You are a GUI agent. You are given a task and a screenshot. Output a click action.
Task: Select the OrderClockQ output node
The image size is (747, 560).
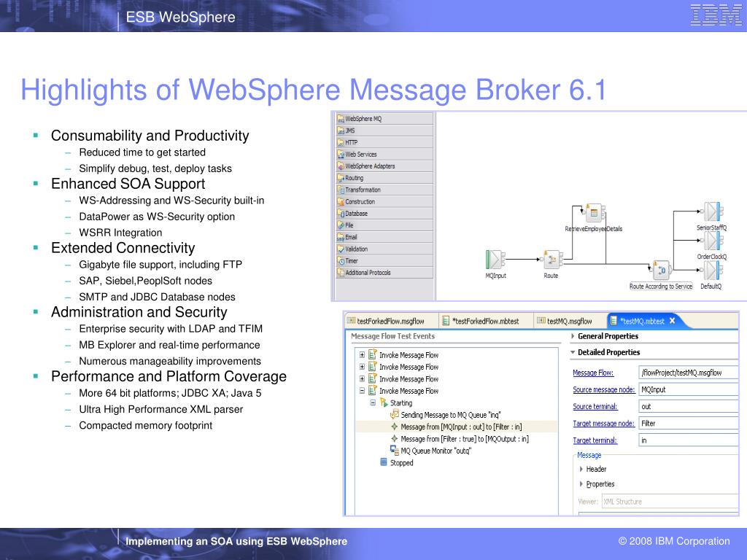pos(713,241)
